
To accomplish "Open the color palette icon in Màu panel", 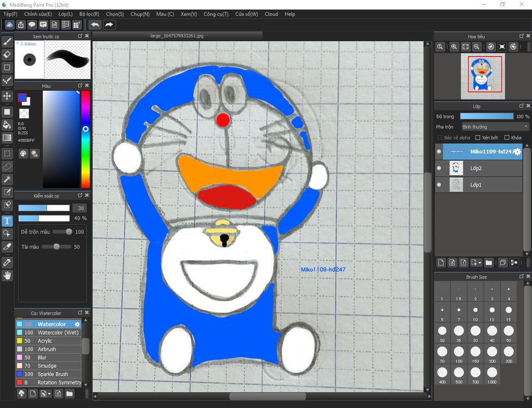I will click(23, 154).
